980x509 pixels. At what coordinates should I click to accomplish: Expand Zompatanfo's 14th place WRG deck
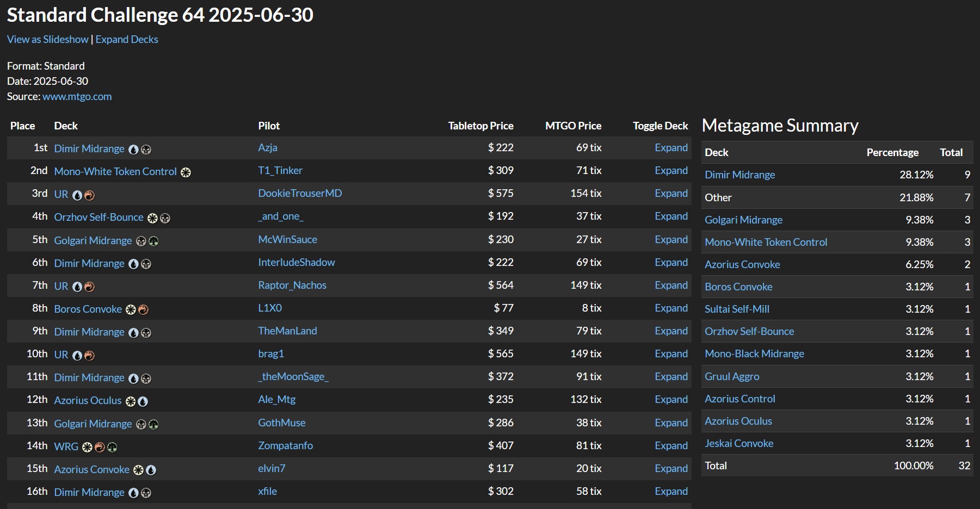pyautogui.click(x=671, y=446)
